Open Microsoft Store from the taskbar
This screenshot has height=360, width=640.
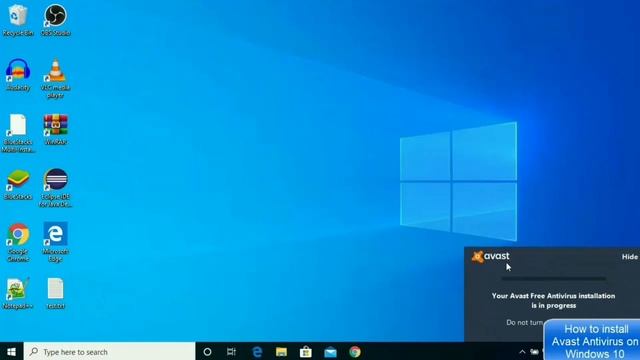coord(306,351)
